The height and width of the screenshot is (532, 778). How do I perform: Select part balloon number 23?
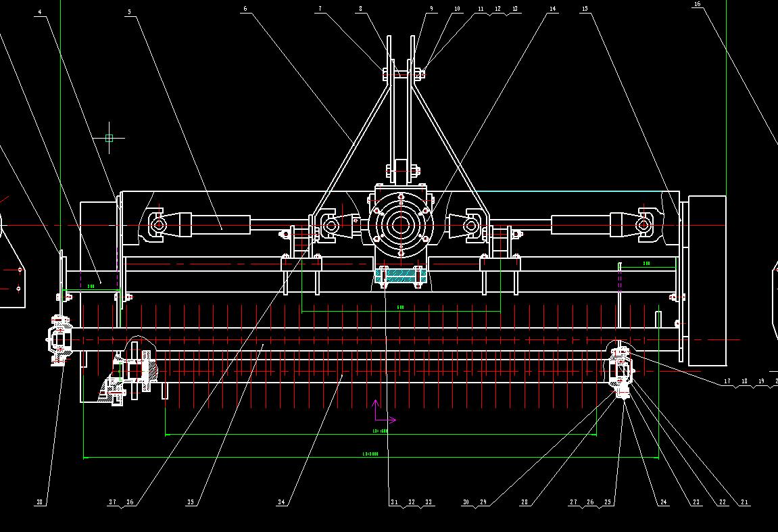696,502
